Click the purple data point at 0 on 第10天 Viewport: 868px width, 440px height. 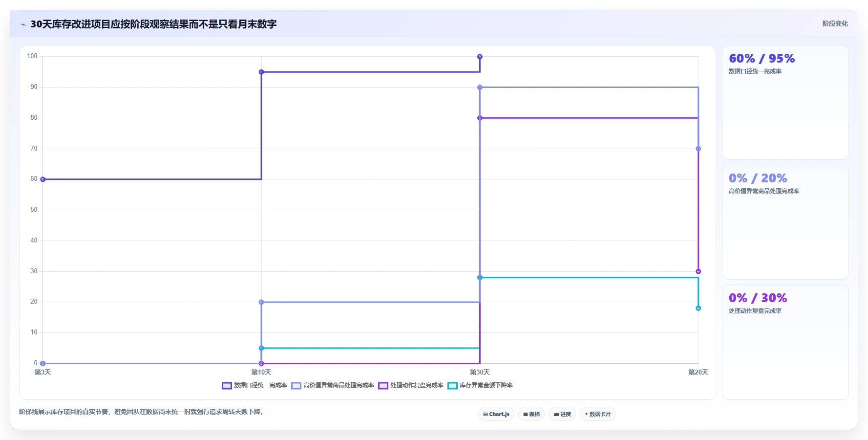click(261, 363)
